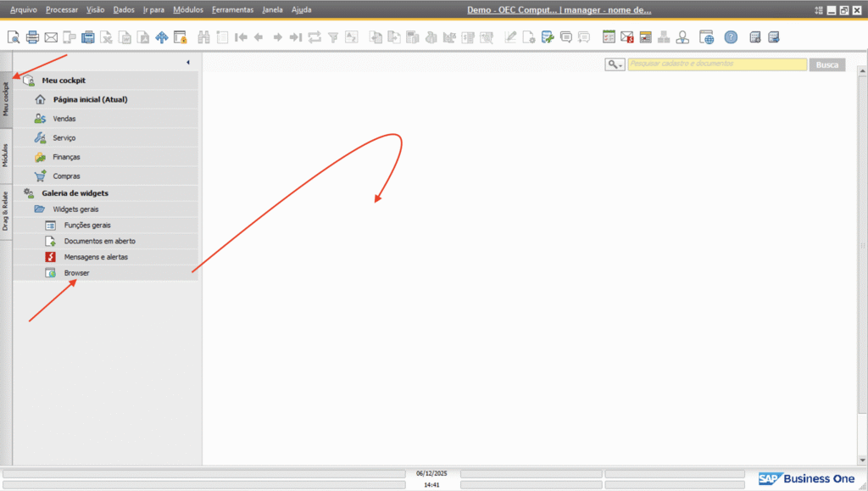
Task: Open the Messages and alerts envelope icon
Action: tap(627, 37)
